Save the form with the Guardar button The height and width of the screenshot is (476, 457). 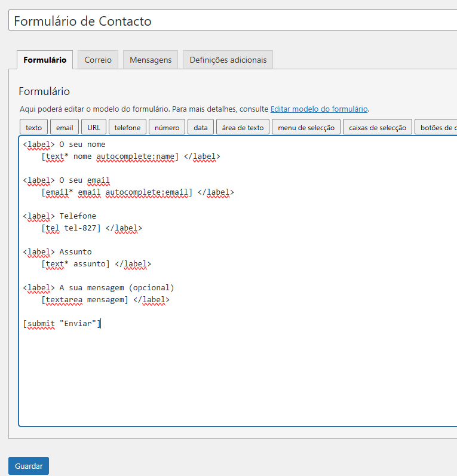pyautogui.click(x=29, y=466)
